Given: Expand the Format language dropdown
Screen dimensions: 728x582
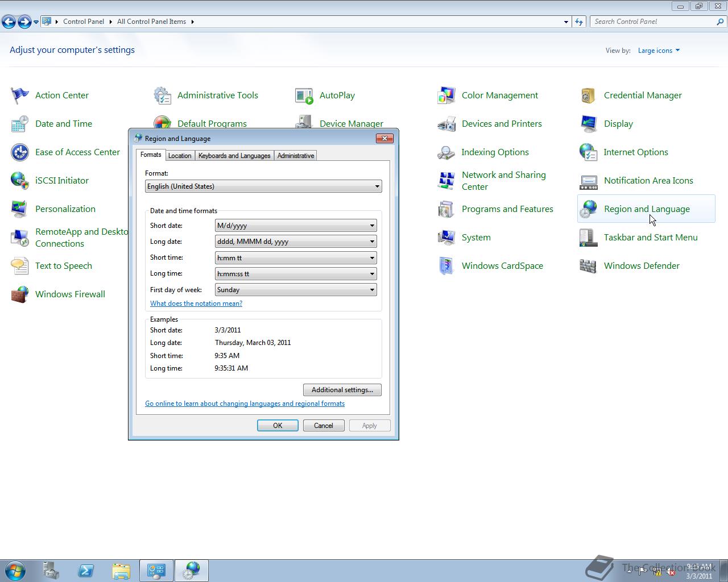Looking at the screenshot, I should tap(263, 186).
